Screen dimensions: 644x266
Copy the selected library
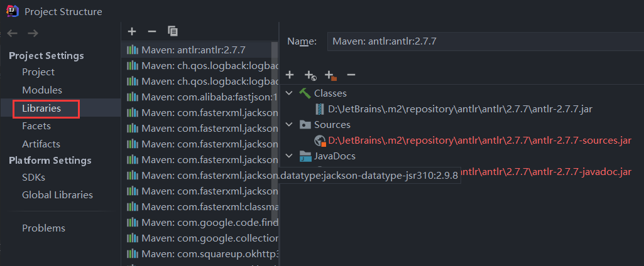[173, 31]
